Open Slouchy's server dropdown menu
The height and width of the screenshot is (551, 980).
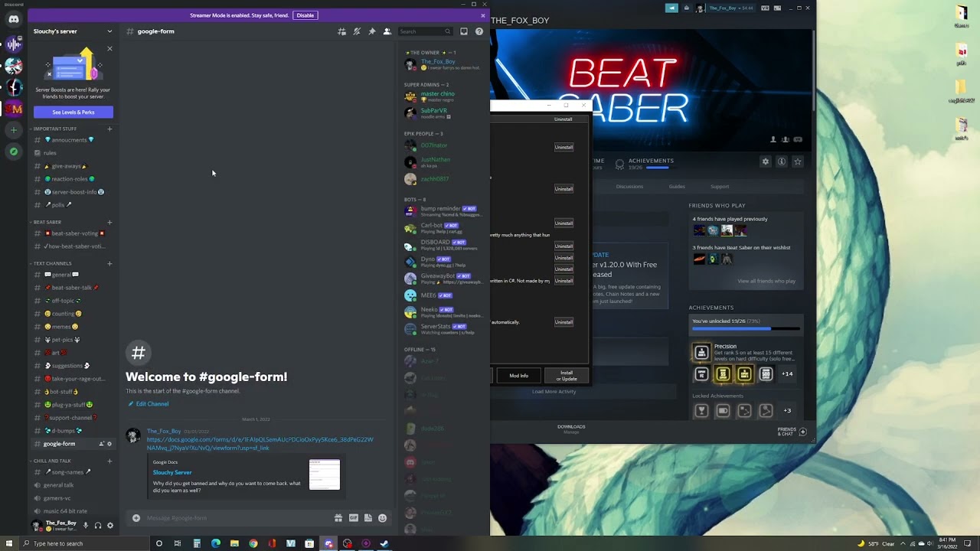(73, 31)
